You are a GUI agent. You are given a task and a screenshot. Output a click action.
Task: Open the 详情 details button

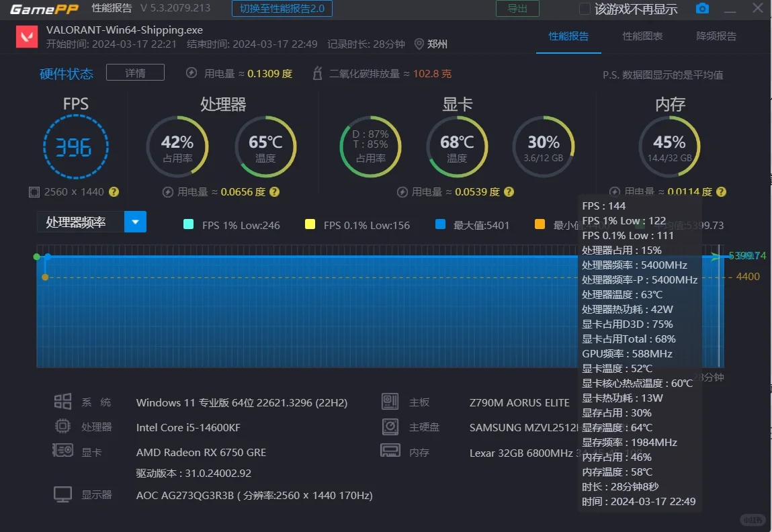point(136,73)
